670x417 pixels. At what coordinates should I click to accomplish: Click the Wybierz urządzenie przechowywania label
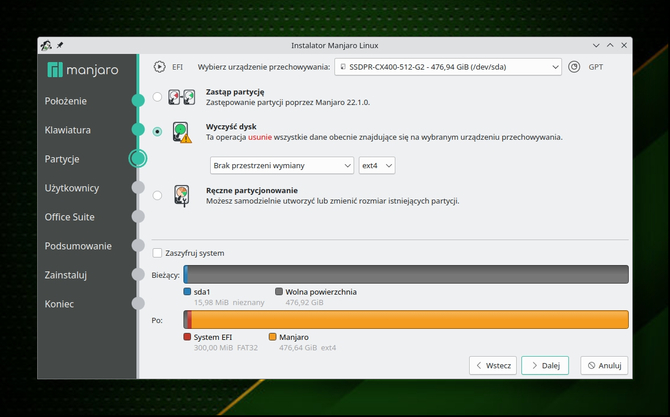(x=264, y=67)
